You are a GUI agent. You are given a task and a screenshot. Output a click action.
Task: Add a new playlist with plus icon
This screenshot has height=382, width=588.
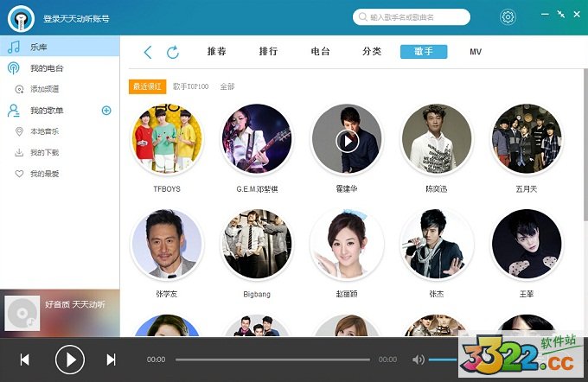point(106,111)
